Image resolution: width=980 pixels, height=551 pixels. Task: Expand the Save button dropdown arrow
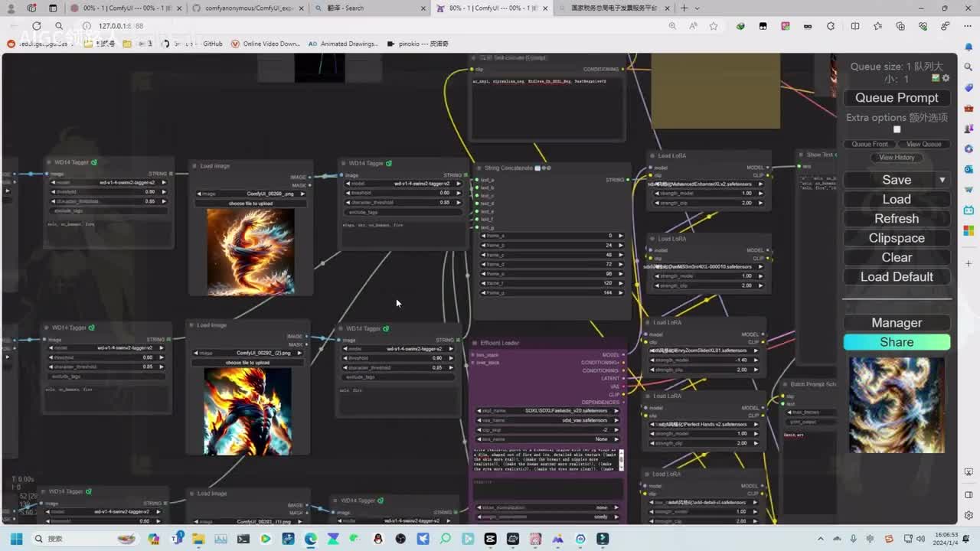(942, 180)
